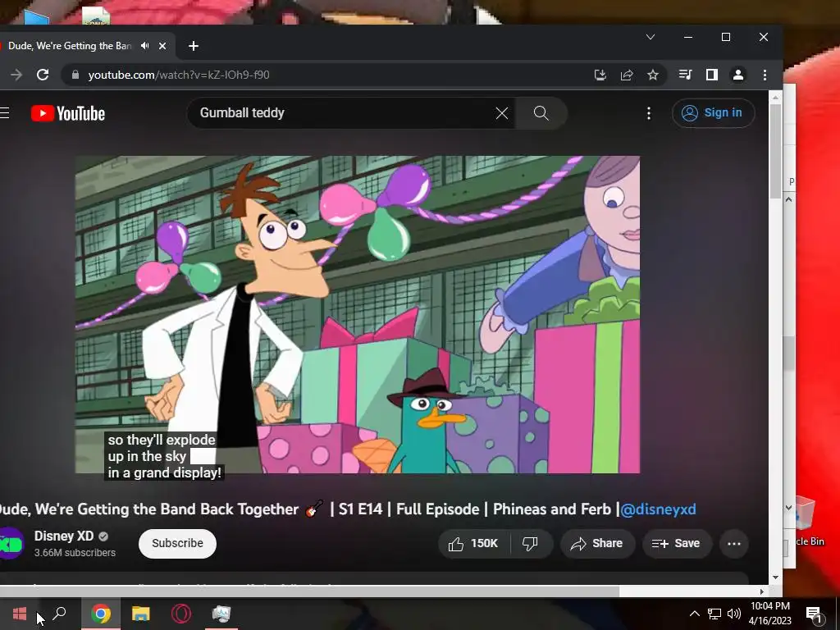Screen dimensions: 840x630
Task: Share the video
Action: [597, 544]
